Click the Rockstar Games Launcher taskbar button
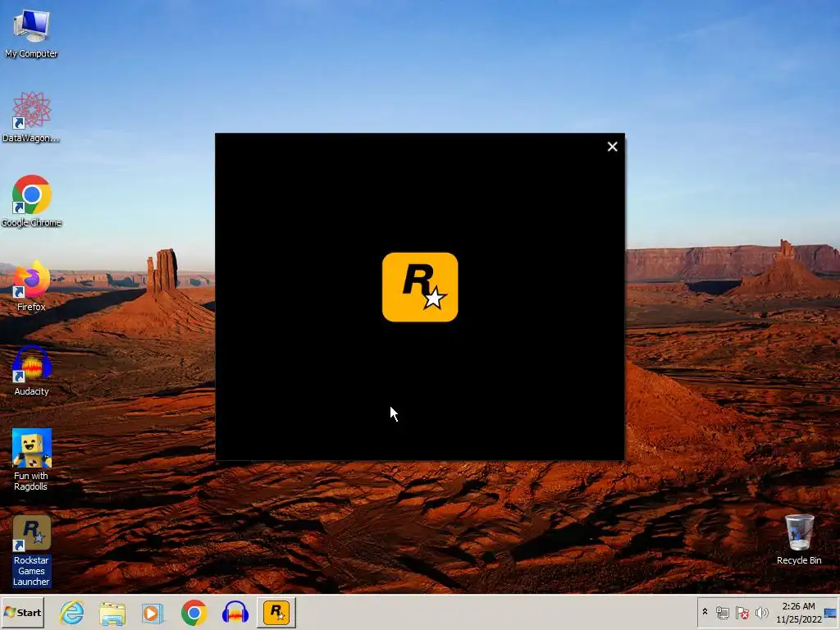 coord(276,612)
